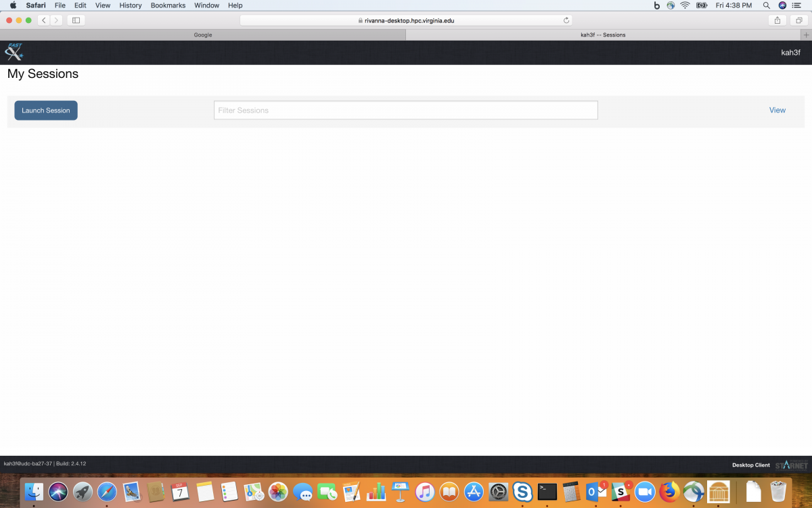Click the Filter Sessions input field
This screenshot has height=508, width=812.
pyautogui.click(x=405, y=110)
